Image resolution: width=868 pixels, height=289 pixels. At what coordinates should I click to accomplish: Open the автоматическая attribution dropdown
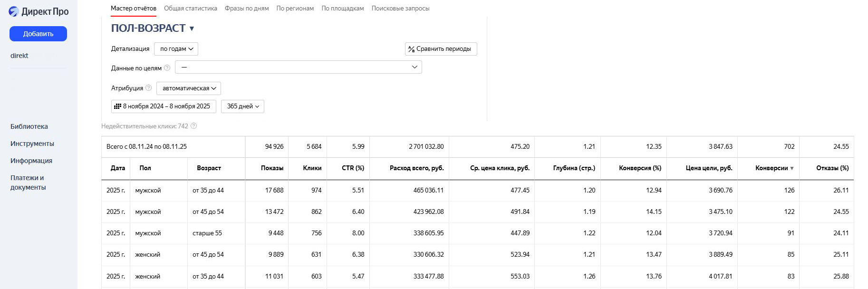click(x=188, y=88)
